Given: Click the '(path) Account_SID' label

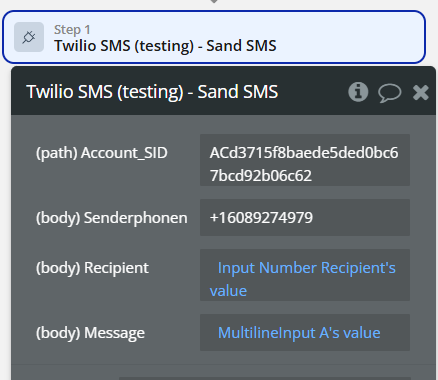Looking at the screenshot, I should click(102, 153).
